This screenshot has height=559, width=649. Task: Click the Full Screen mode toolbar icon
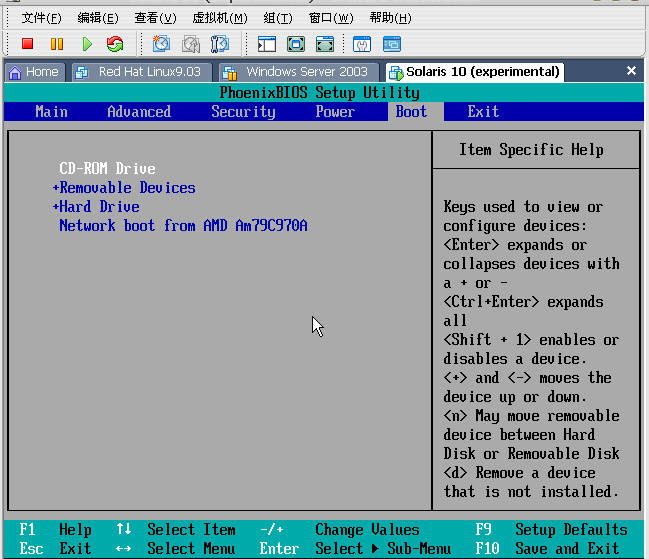pos(296,44)
